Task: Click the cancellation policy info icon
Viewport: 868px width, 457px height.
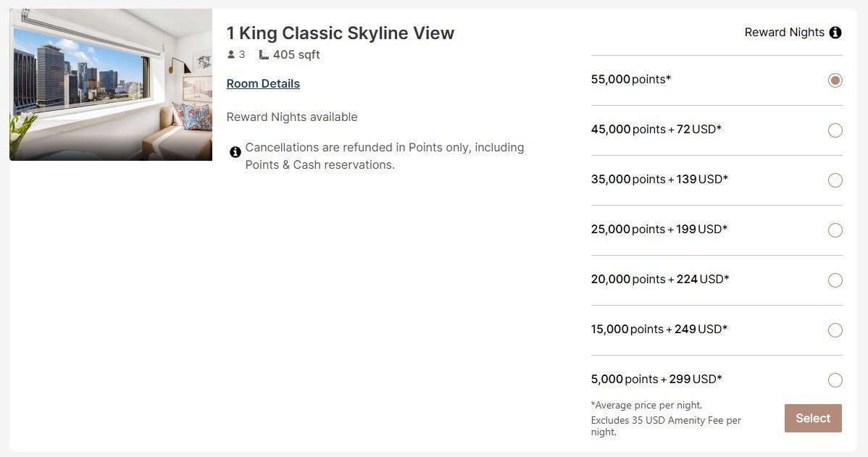Action: [x=235, y=152]
